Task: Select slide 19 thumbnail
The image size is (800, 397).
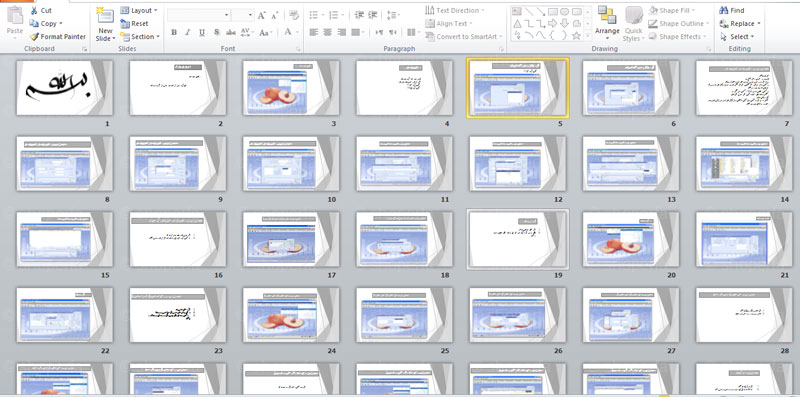Action: click(517, 239)
